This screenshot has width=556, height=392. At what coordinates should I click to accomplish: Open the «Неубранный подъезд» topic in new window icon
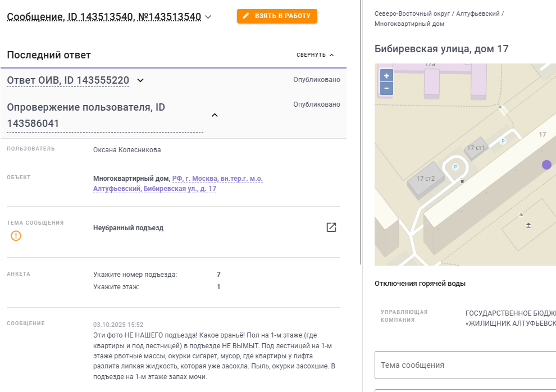pos(331,227)
